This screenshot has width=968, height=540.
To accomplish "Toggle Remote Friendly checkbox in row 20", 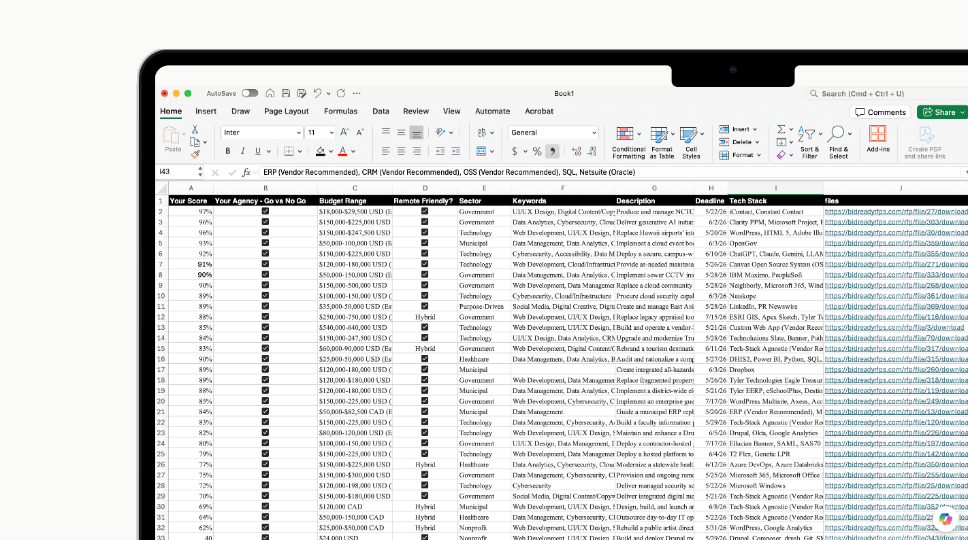I will tap(425, 401).
